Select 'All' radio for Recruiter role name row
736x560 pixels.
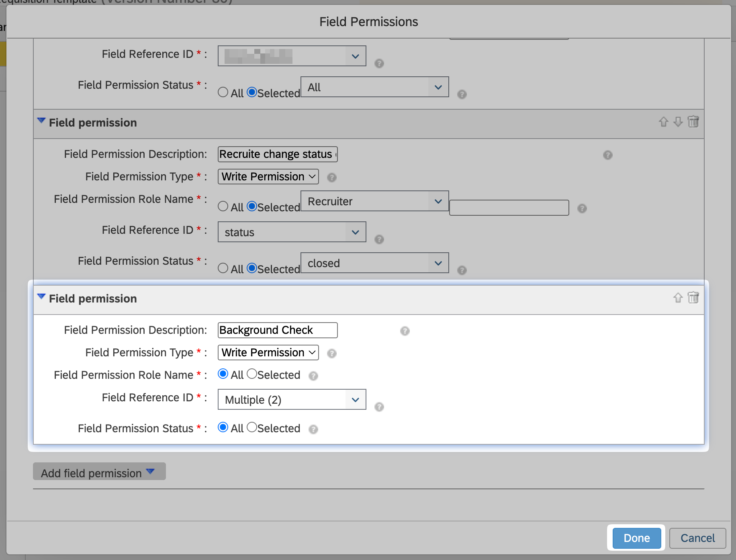[x=223, y=206]
